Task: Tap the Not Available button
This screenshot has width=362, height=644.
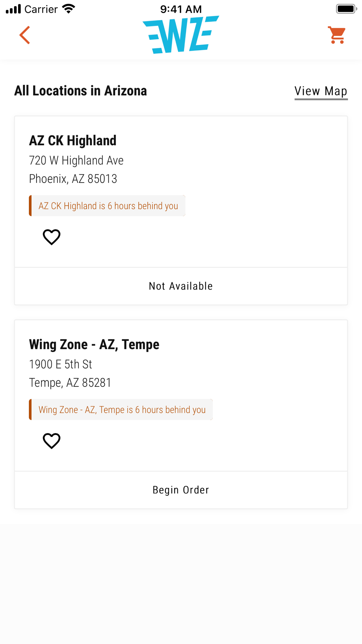Action: point(181,286)
